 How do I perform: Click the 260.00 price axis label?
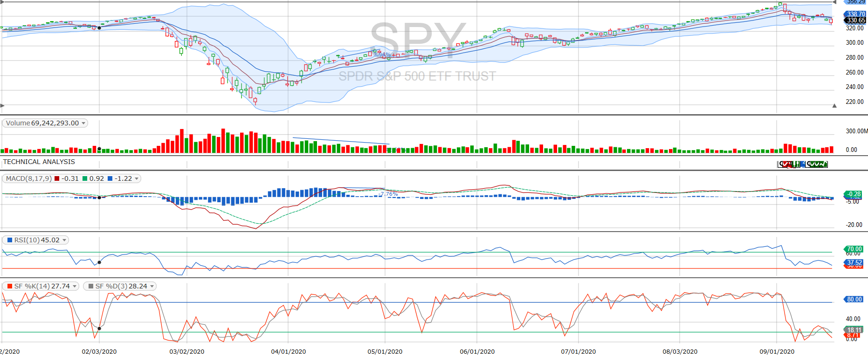click(855, 72)
